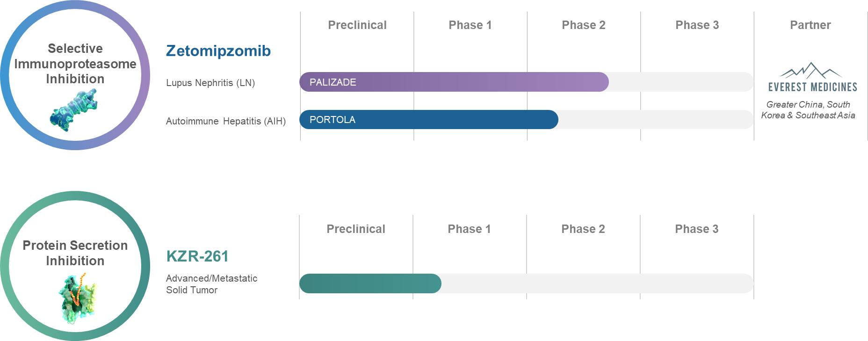868x341 pixels.
Task: Click the protein secretion molecule image
Action: click(78, 298)
